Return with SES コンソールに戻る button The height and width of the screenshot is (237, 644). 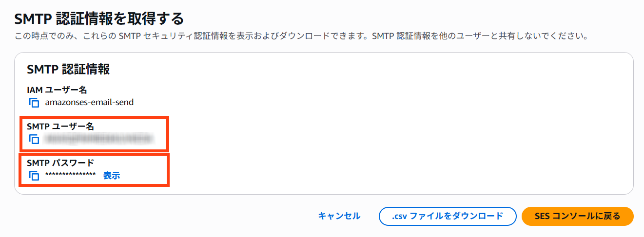(x=577, y=216)
